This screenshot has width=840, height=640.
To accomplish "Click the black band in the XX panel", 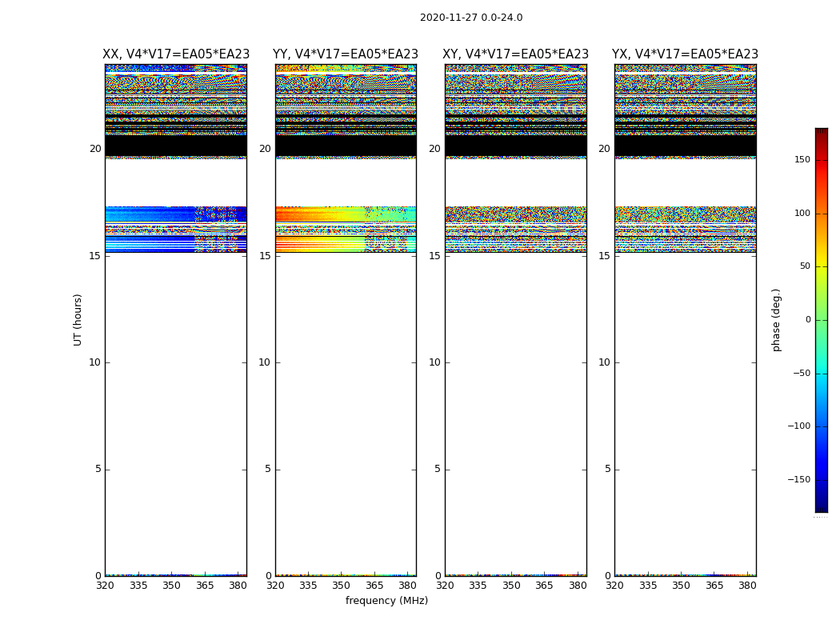I will click(176, 146).
